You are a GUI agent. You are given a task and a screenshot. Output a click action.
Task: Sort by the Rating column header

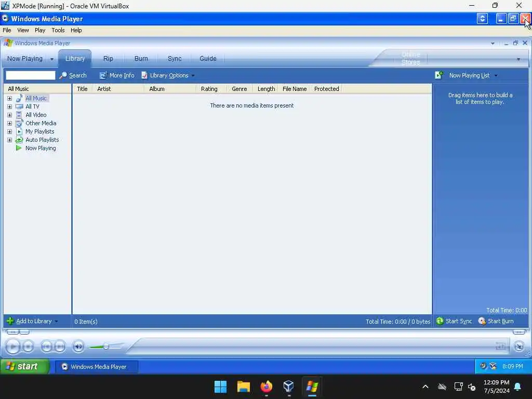pos(211,89)
